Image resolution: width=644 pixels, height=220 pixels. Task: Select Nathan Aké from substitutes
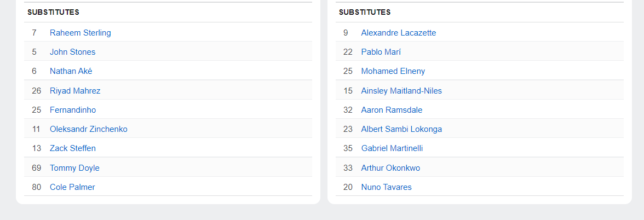71,71
